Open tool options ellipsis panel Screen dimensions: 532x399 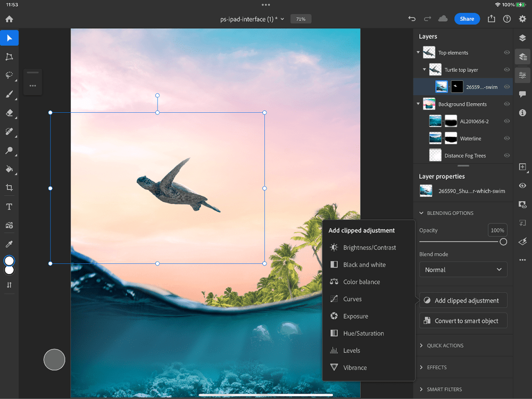[32, 86]
